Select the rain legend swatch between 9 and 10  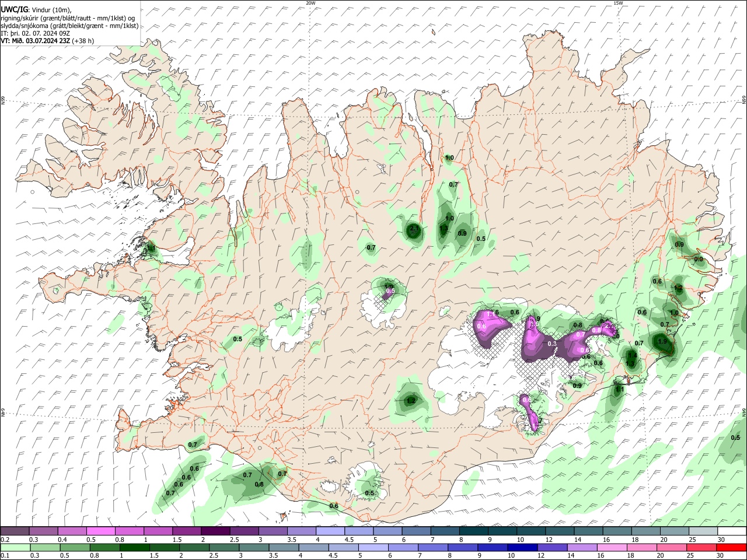tap(493, 548)
